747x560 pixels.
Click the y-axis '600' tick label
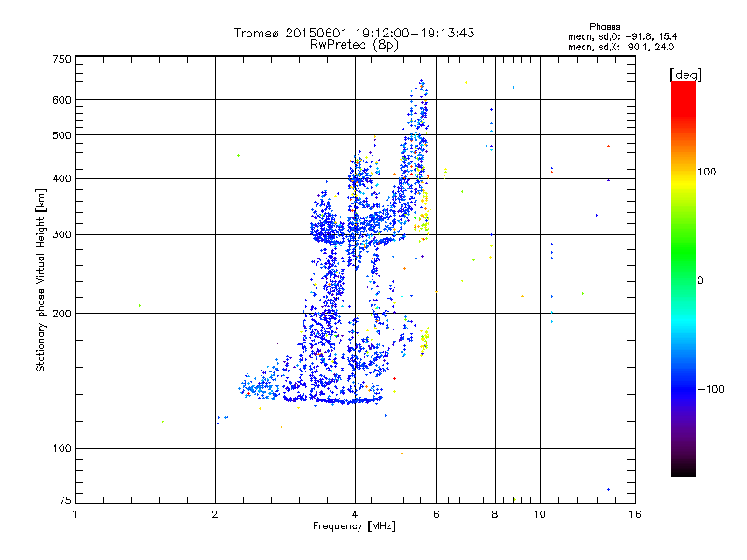(x=62, y=100)
